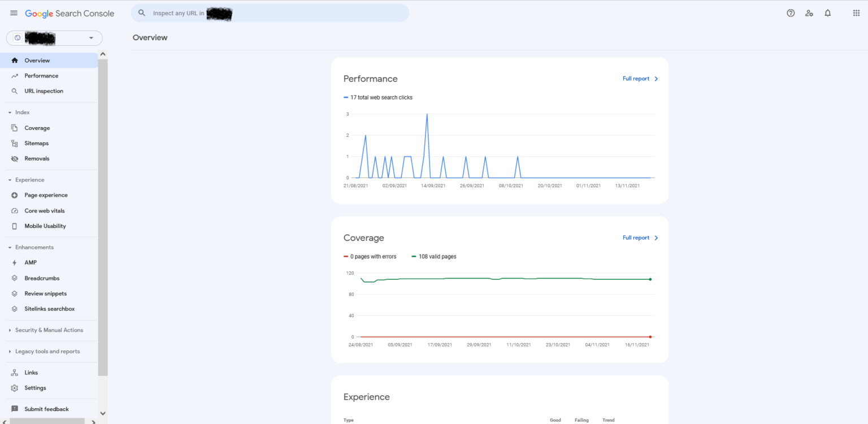Click the Core web vitals icon

[14, 210]
